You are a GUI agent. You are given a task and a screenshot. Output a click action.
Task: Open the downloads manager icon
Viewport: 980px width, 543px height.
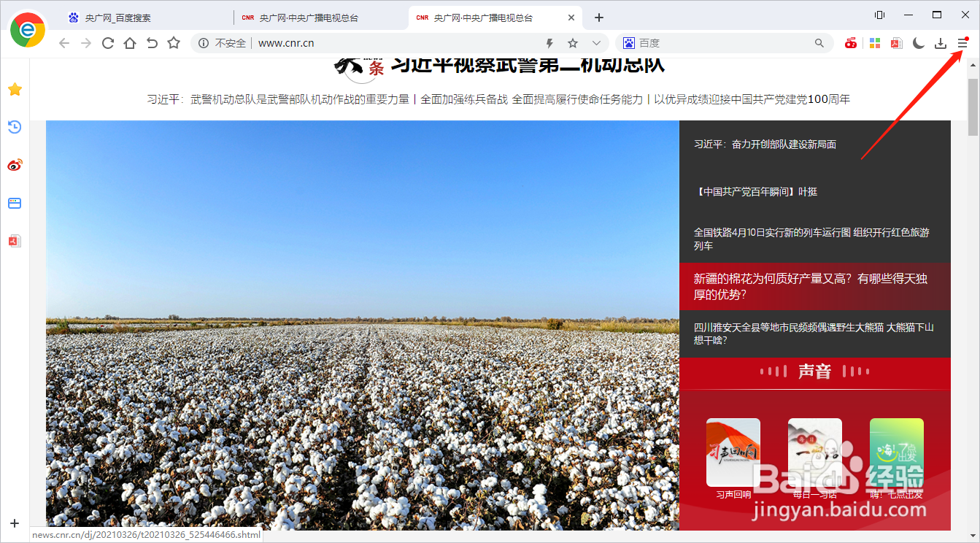tap(941, 43)
